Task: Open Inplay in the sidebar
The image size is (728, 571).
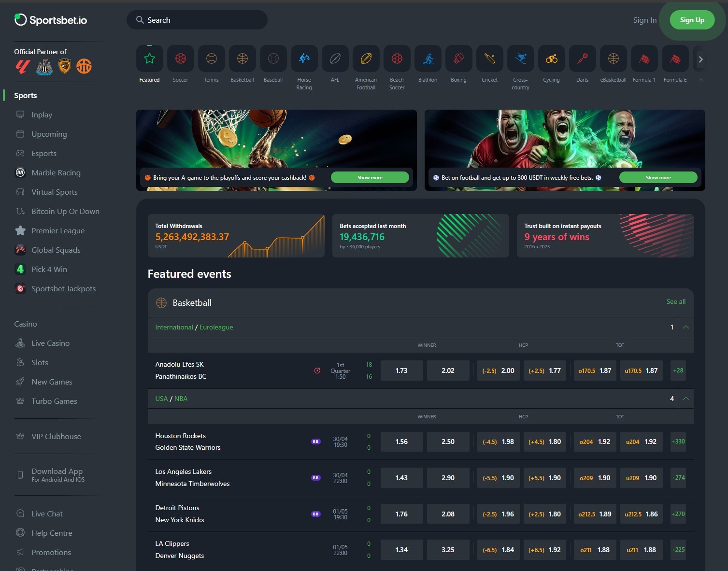Action: point(42,115)
